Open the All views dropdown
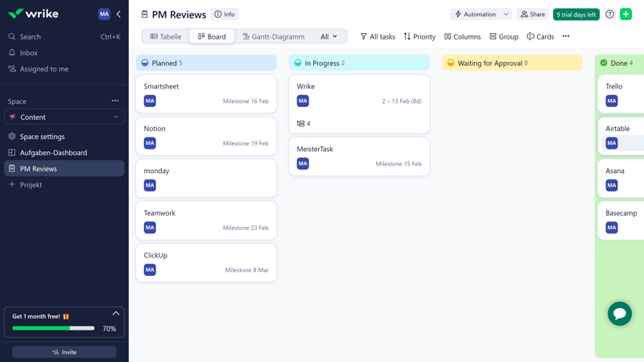The height and width of the screenshot is (362, 644). (x=328, y=36)
